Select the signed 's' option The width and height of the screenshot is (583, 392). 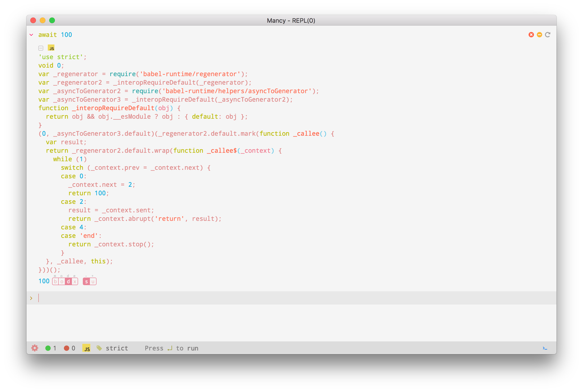pyautogui.click(x=86, y=281)
